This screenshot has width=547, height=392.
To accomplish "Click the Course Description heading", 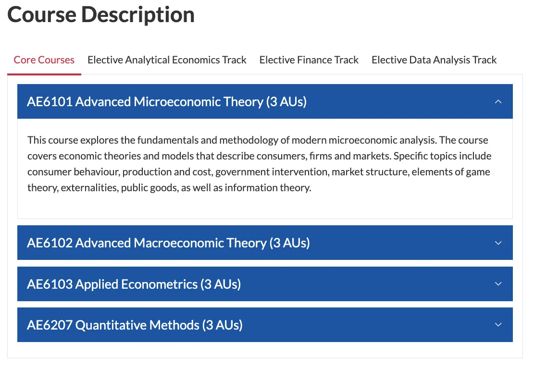I will click(101, 14).
